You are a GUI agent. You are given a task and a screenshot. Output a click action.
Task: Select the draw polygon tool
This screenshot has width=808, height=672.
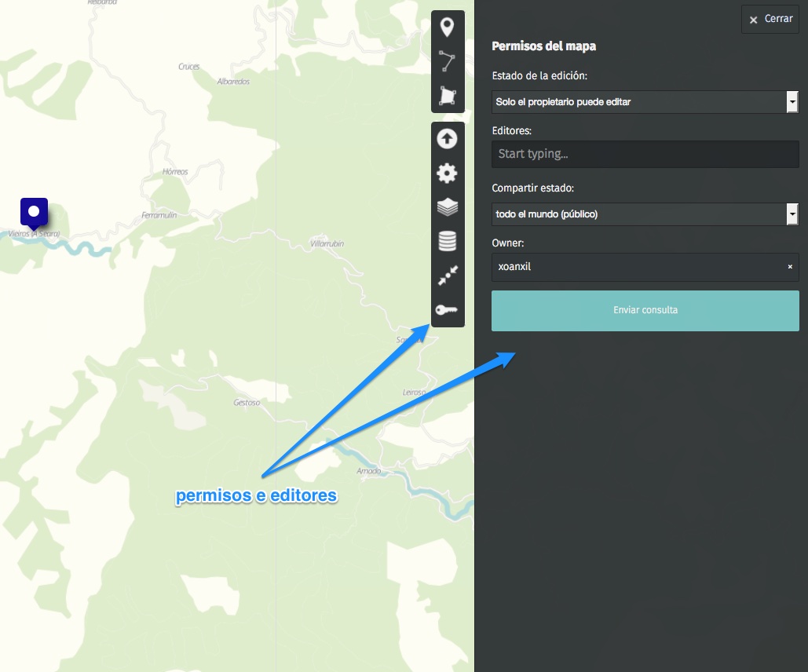[x=447, y=95]
